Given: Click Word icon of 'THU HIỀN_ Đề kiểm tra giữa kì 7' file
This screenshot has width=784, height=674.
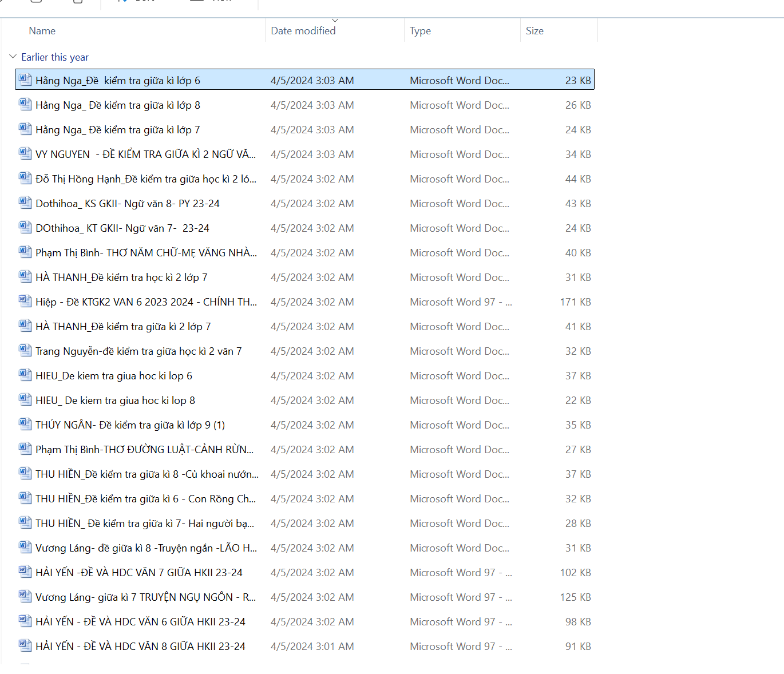Looking at the screenshot, I should tap(25, 522).
